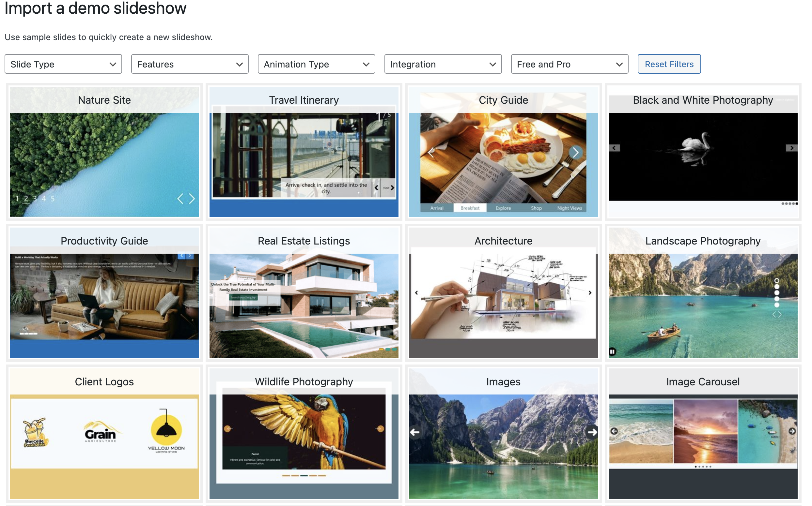Click slide number 2 on Nature Site
The width and height of the screenshot is (812, 506).
[x=26, y=199]
